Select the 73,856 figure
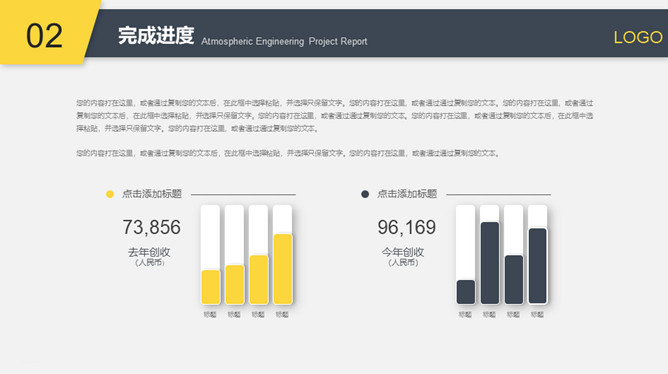Screen dimensions: 668x374 click(152, 227)
